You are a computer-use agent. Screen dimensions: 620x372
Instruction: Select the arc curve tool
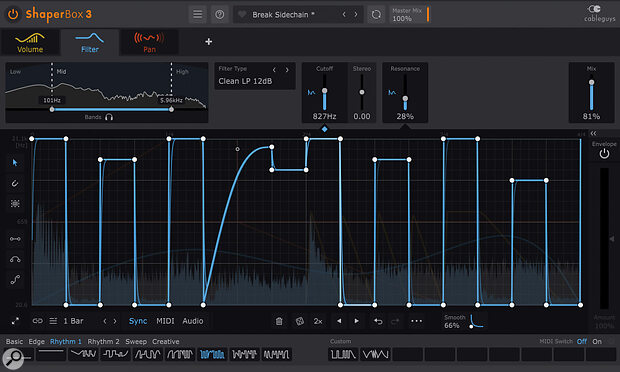point(15,259)
